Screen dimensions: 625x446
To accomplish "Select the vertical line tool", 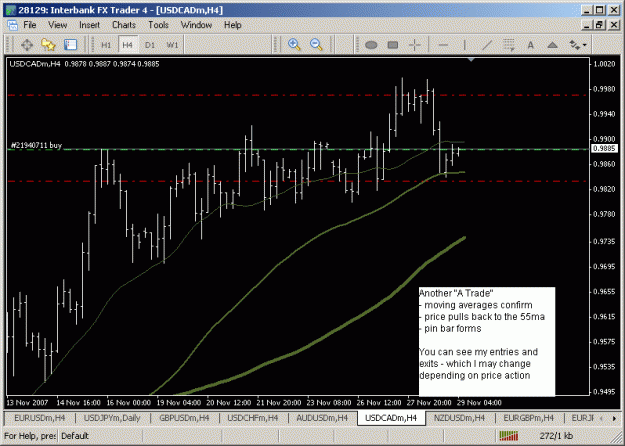I will coord(465,45).
